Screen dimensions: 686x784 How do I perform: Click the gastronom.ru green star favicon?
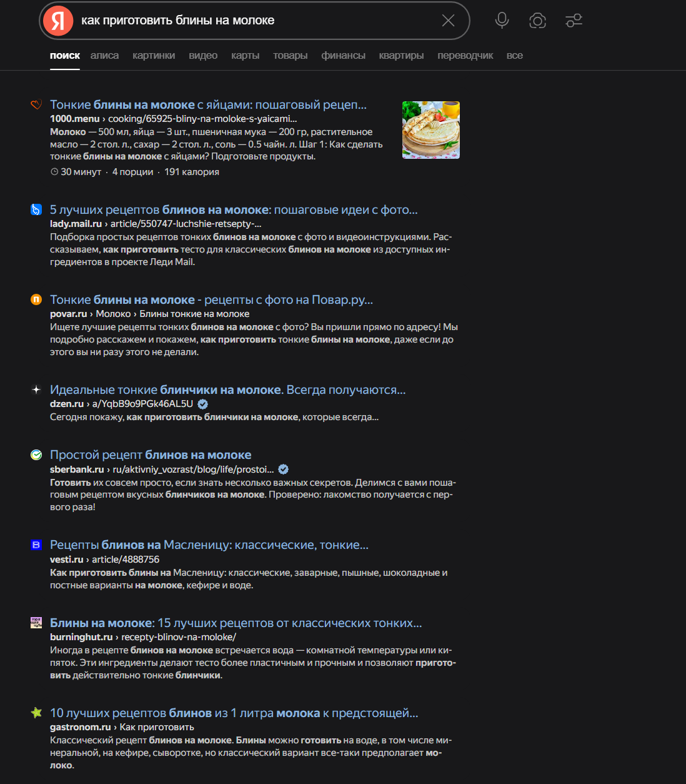click(x=36, y=713)
